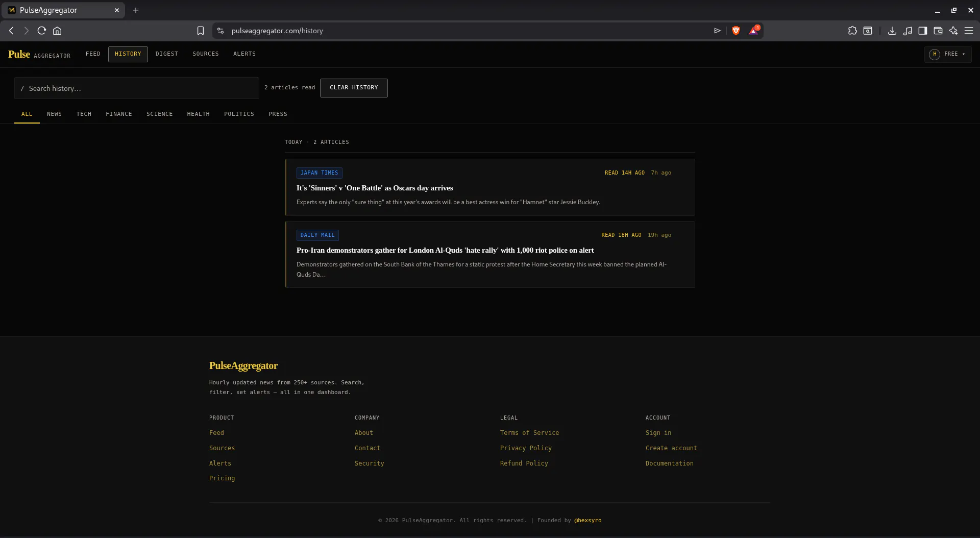The image size is (980, 538).
Task: Select the ALL category tab
Action: point(27,114)
